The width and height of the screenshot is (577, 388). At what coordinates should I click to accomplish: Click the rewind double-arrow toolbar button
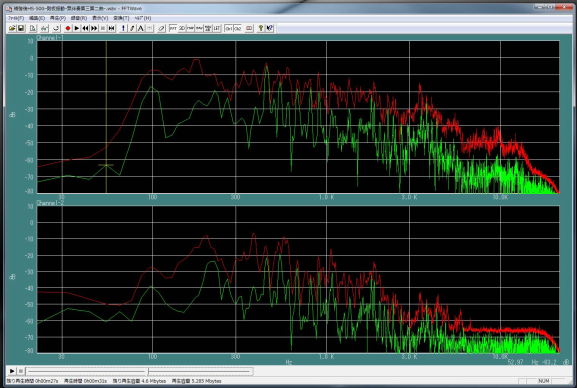click(85, 28)
